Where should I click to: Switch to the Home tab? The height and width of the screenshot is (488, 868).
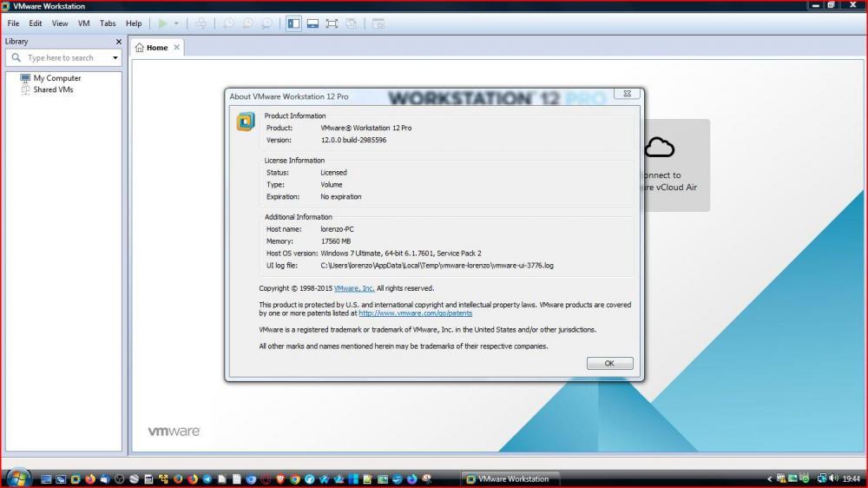point(156,48)
